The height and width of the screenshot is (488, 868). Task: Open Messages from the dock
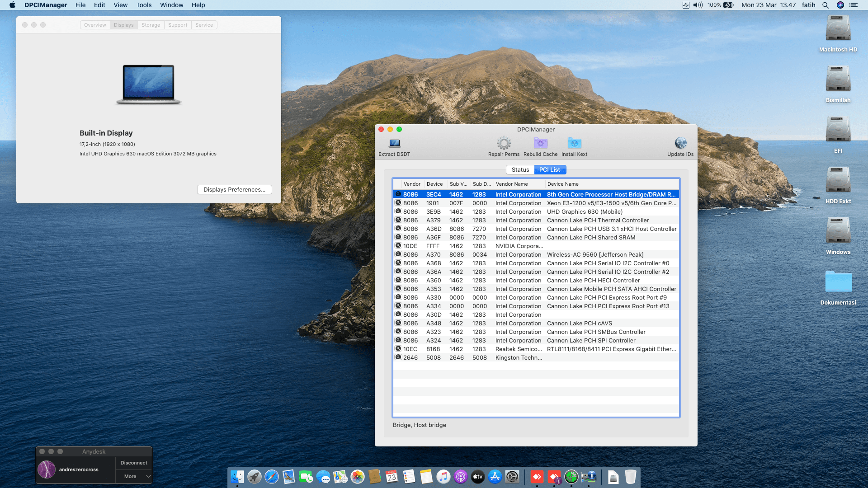coord(323,477)
